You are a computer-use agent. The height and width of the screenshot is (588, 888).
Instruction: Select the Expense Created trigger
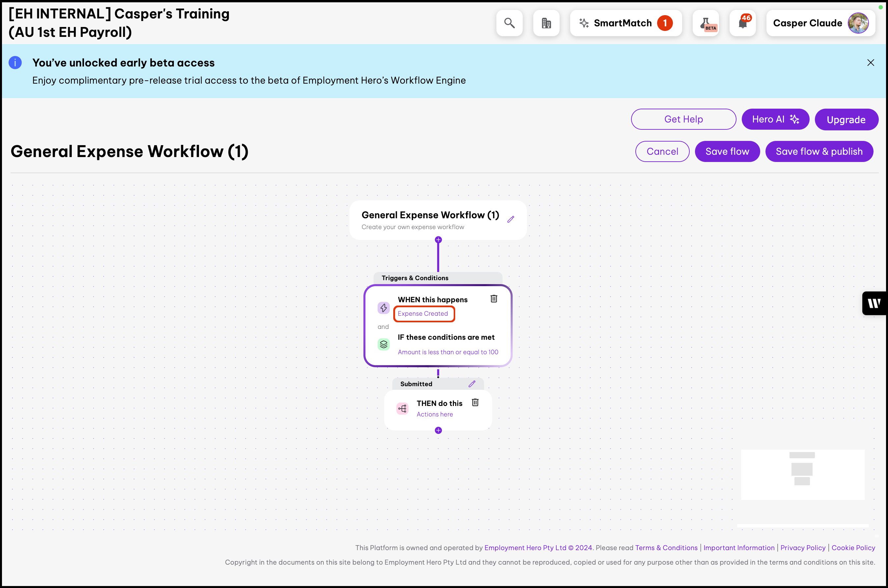(423, 313)
